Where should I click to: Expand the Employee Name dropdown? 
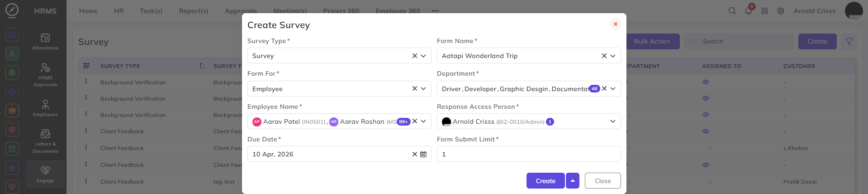pyautogui.click(x=423, y=121)
